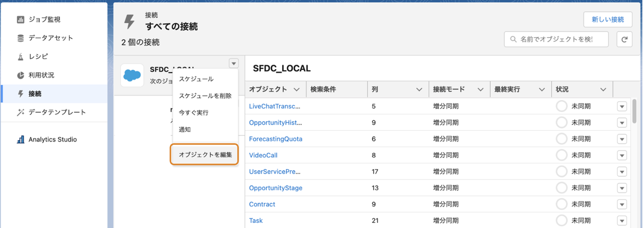The height and width of the screenshot is (228, 644).
Task: Click the large lightning icon in header
Action: click(130, 21)
